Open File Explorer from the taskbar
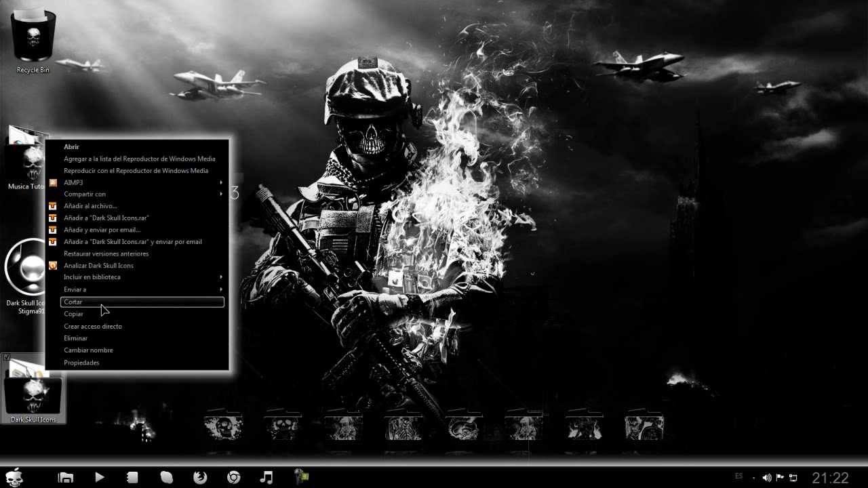The image size is (868, 488). pos(66,477)
